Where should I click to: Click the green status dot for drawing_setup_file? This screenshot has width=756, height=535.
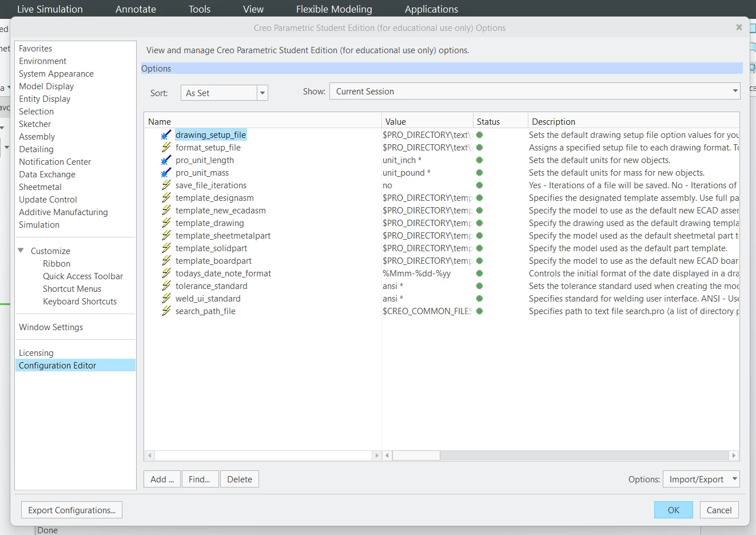[x=479, y=135]
